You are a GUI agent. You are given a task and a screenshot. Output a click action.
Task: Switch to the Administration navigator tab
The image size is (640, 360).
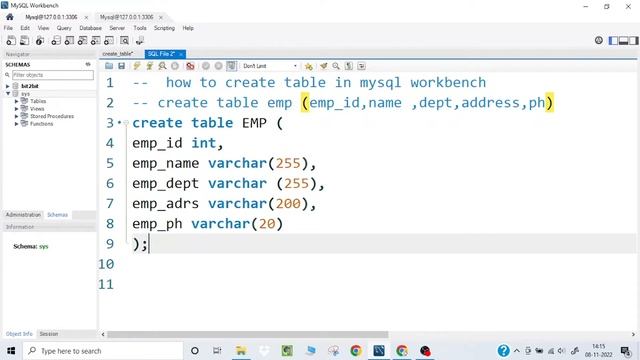23,215
